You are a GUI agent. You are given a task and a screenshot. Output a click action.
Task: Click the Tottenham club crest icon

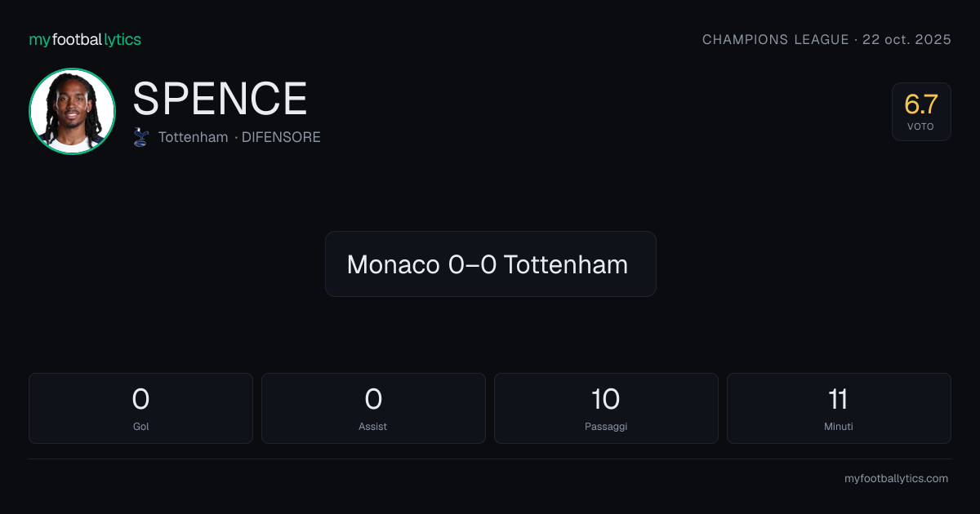click(x=141, y=137)
